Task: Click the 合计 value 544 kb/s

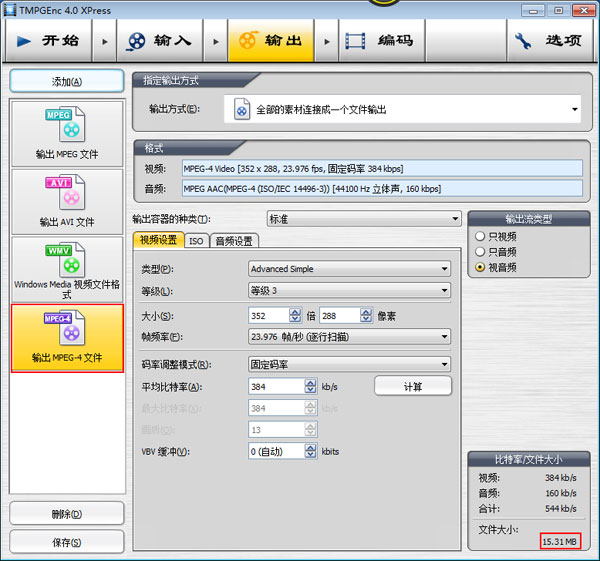Action: point(561,508)
